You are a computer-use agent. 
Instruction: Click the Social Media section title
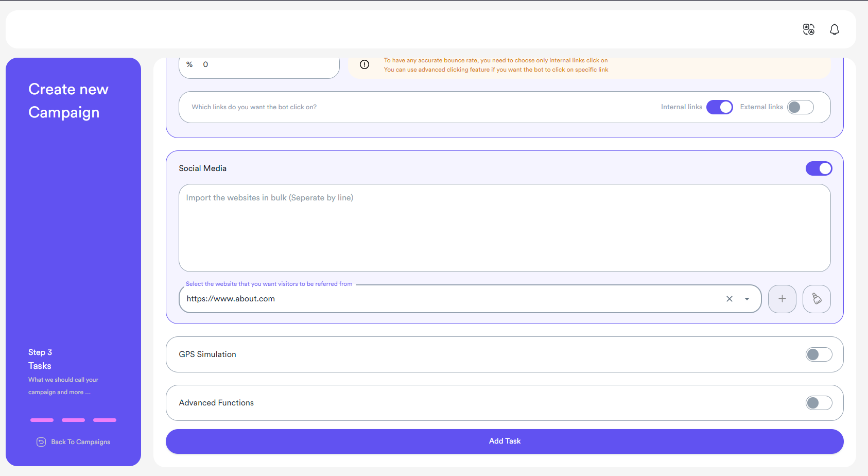(202, 168)
